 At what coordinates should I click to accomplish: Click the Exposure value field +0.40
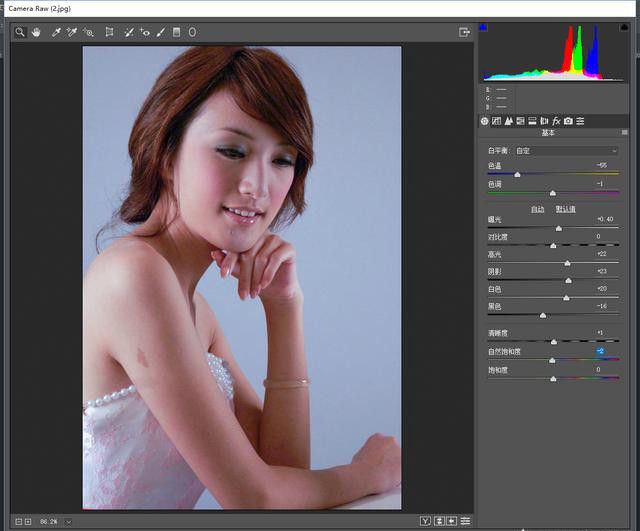(605, 219)
